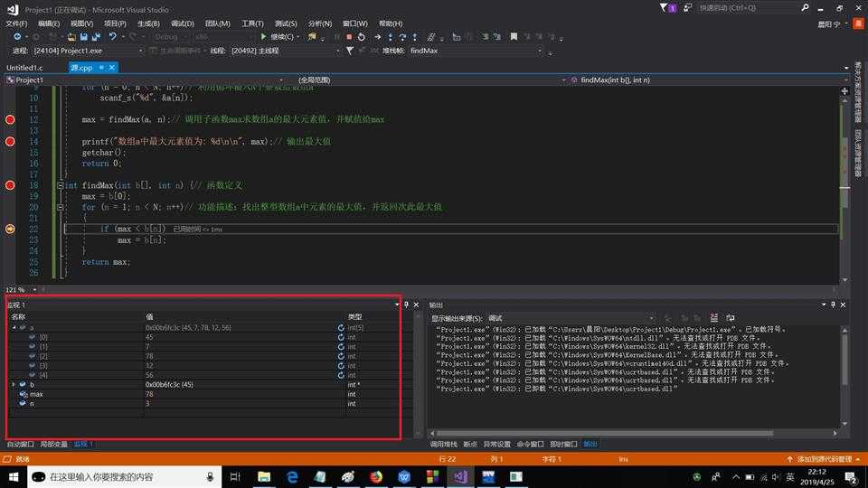Click the 快速启动 search field
The width and height of the screenshot is (868, 488).
tap(748, 8)
